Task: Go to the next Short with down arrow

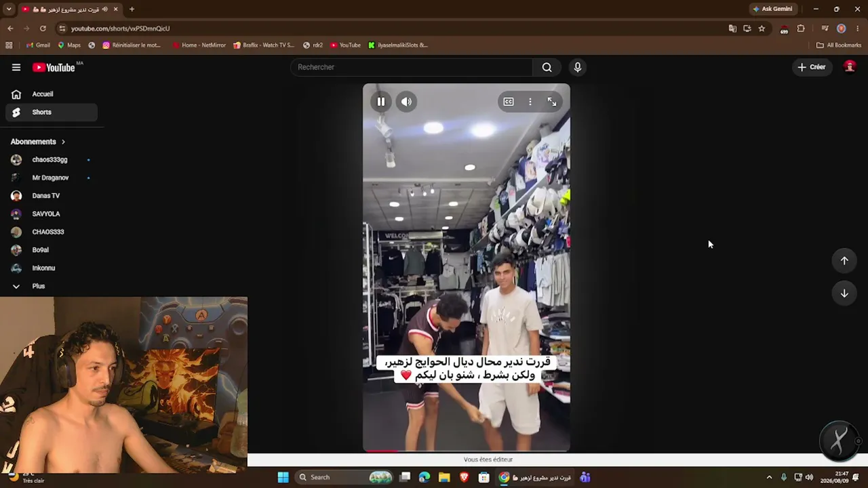Action: pyautogui.click(x=844, y=293)
